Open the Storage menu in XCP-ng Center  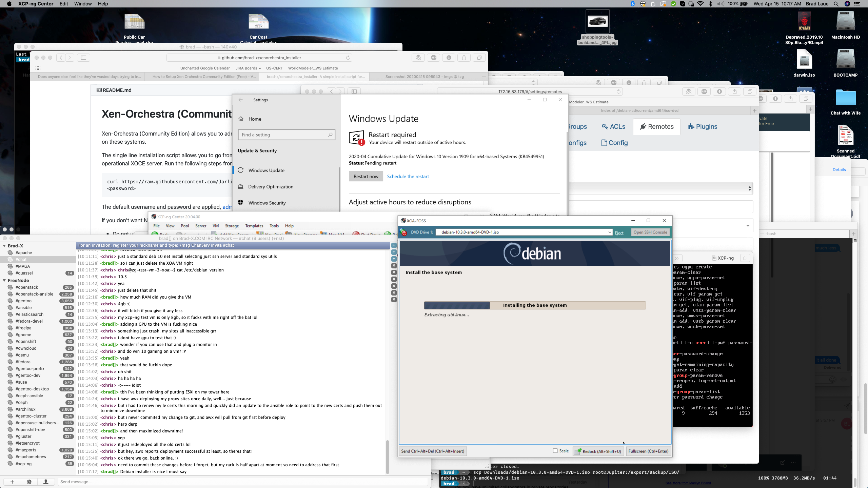[x=232, y=226]
